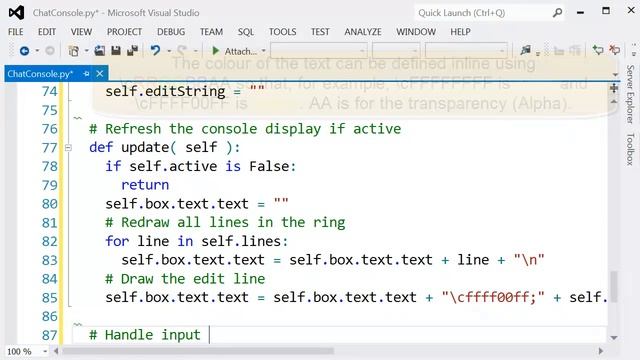
Task: Expand the Redo history dropdown arrow
Action: click(x=196, y=51)
